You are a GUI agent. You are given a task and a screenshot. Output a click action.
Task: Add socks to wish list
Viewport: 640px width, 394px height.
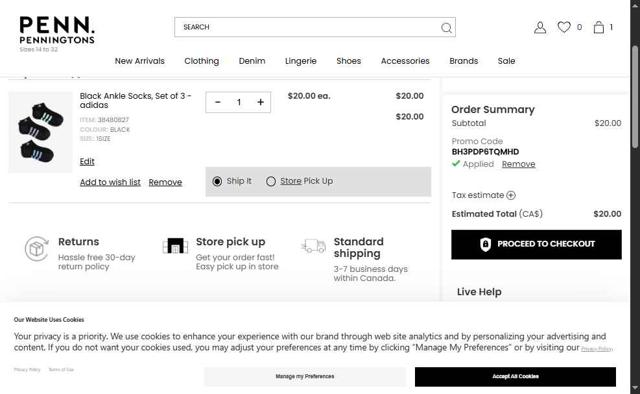click(110, 182)
